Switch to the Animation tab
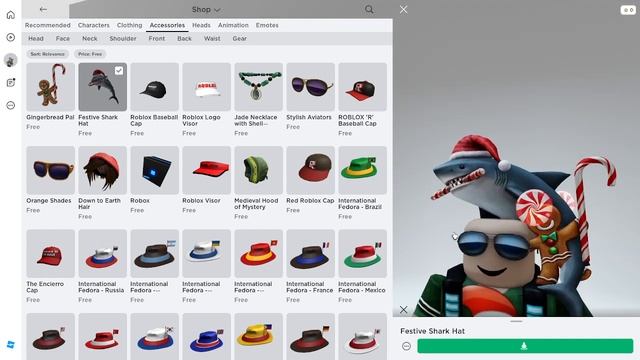This screenshot has height=360, width=640. point(233,25)
